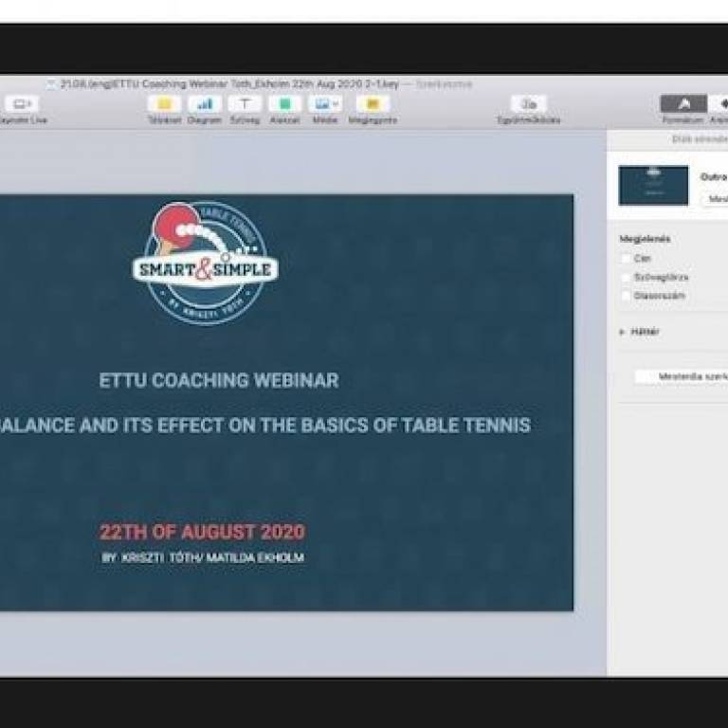Switch to the Animálás inspector
728x728 pixels.
click(719, 103)
